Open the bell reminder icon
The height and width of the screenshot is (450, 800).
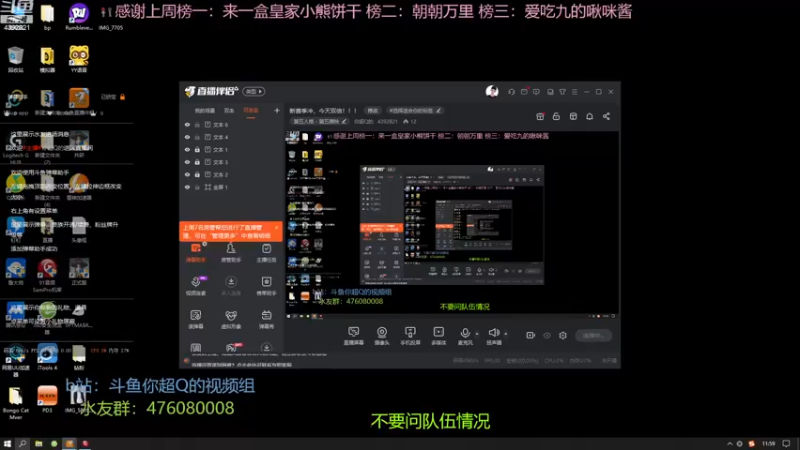(589, 116)
